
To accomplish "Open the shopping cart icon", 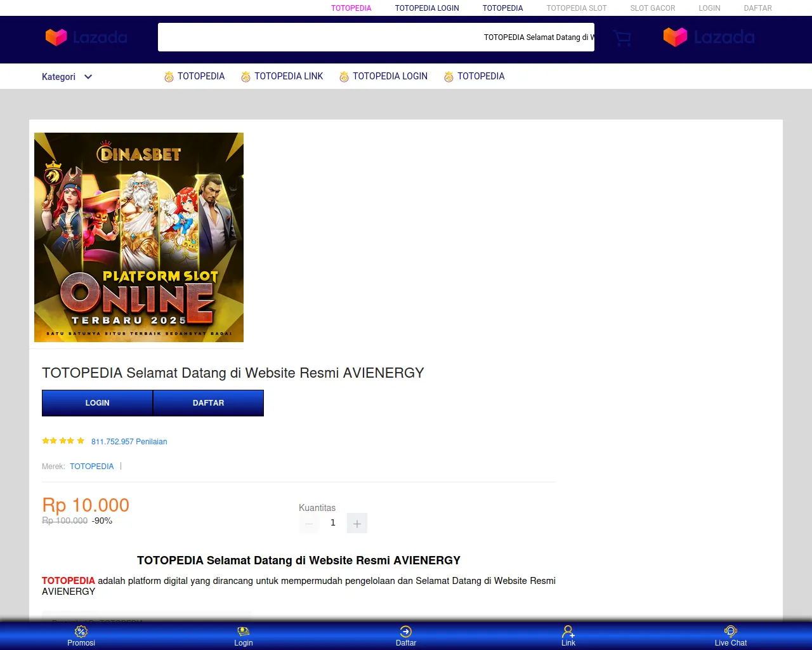I will click(x=622, y=38).
